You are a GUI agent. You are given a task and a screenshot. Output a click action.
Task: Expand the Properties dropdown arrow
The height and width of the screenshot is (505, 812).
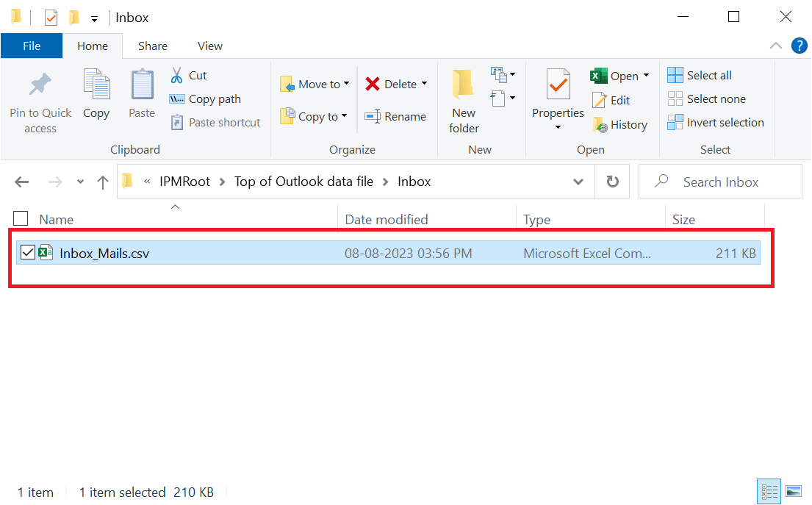[558, 127]
